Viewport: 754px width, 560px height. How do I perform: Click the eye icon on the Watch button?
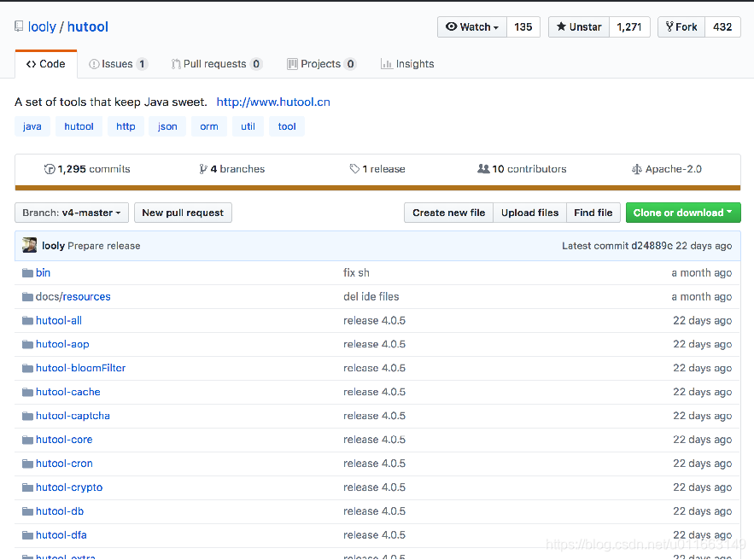pos(450,26)
